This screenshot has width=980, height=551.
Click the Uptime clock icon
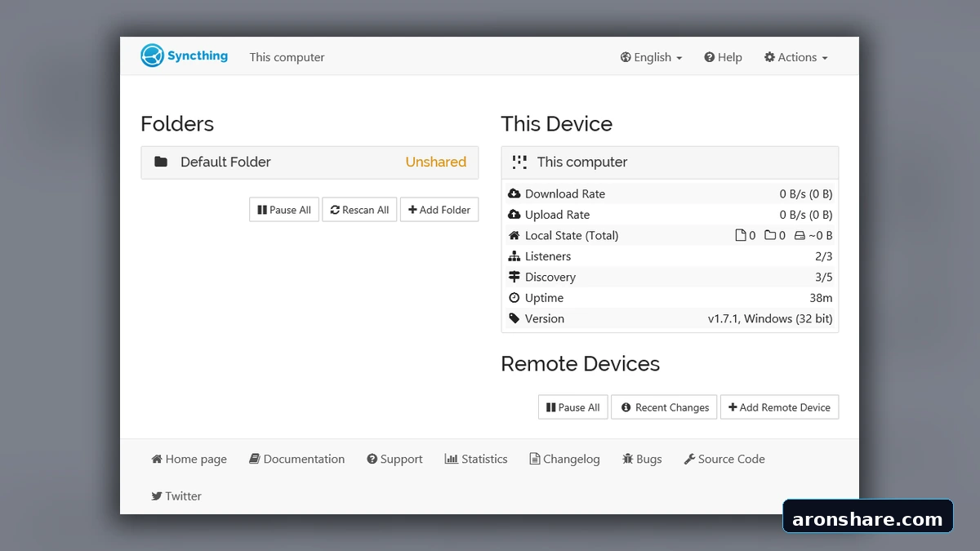(514, 298)
